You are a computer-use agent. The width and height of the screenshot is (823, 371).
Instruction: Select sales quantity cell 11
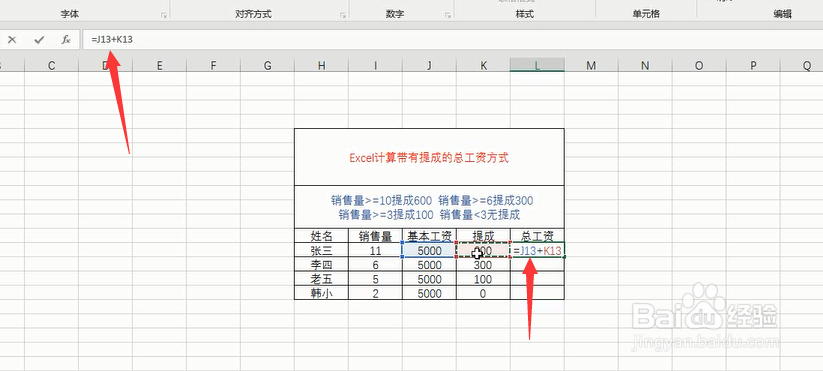point(375,250)
